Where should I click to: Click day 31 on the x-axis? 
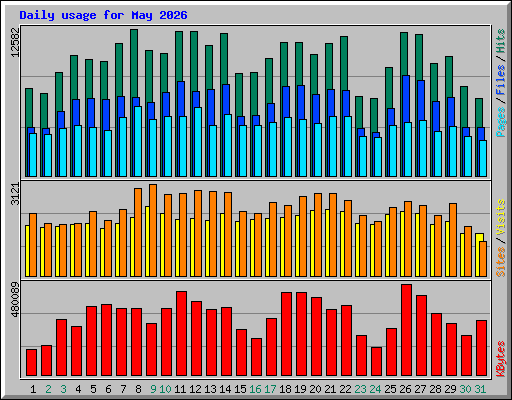(x=480, y=389)
